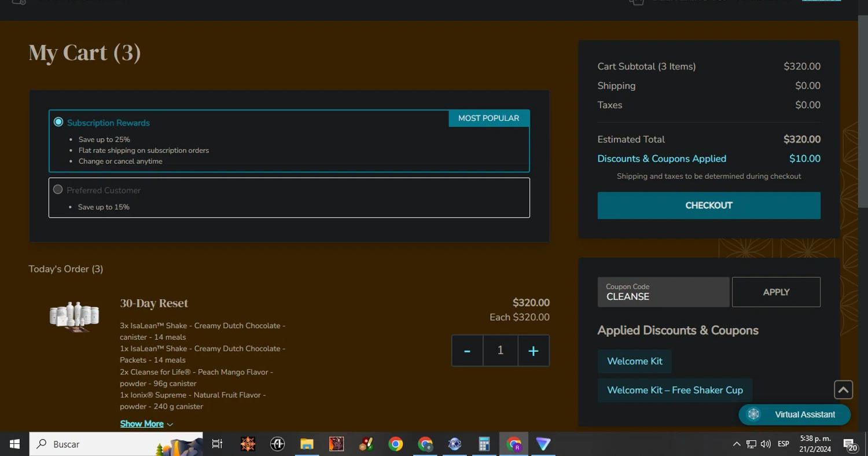Viewport: 868px width, 456px height.
Task: Focus the Coupon Code input field
Action: [x=663, y=292]
